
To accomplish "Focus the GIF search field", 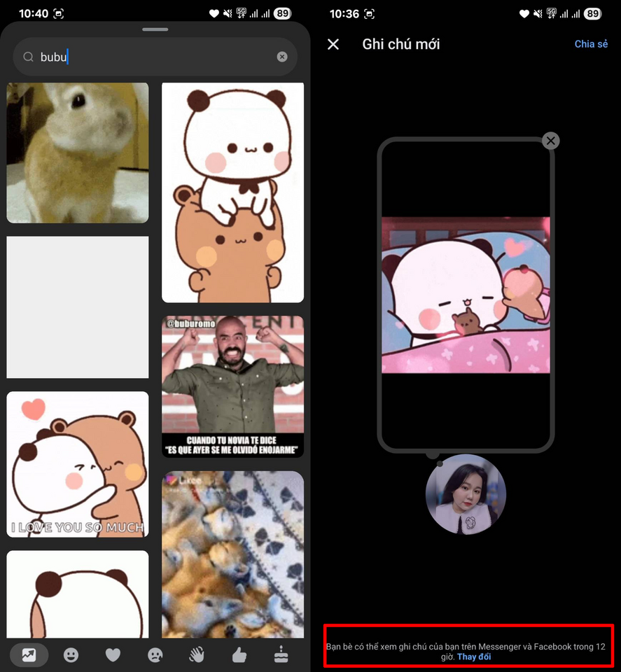I will (155, 57).
